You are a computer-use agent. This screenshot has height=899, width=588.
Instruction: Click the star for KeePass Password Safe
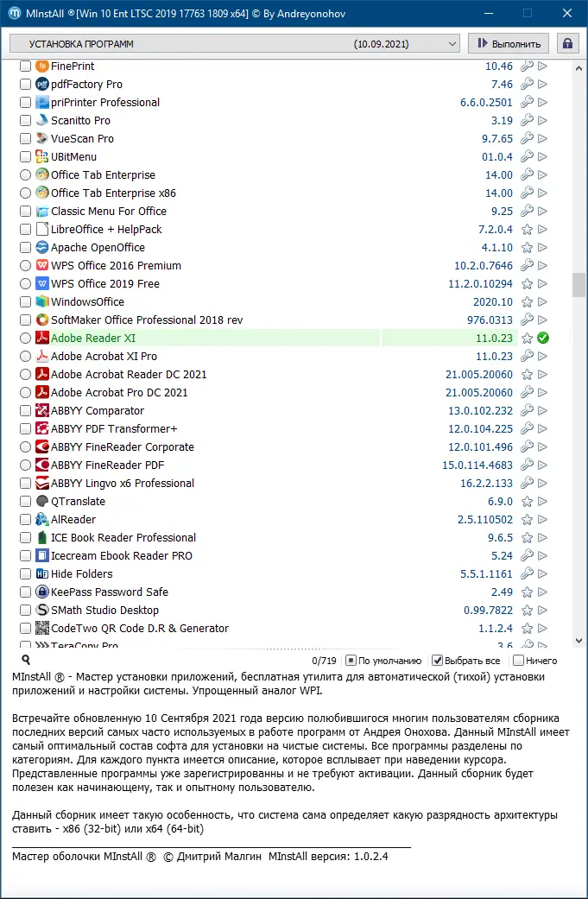[x=527, y=592]
